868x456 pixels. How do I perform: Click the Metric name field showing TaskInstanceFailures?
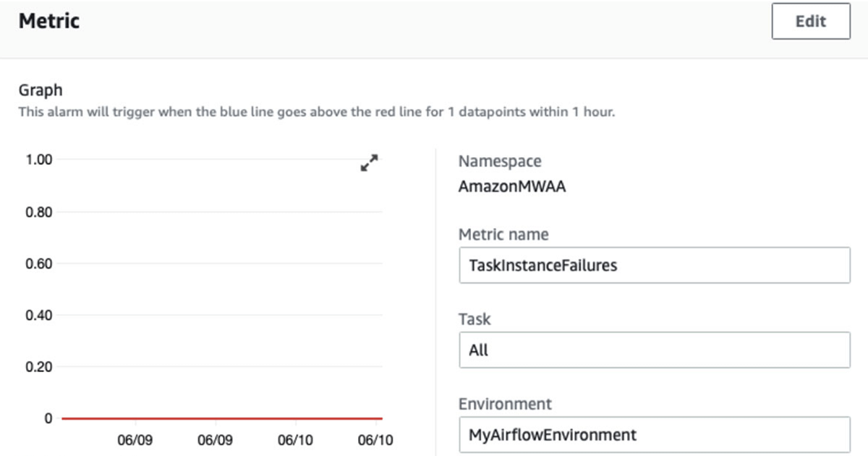(654, 266)
